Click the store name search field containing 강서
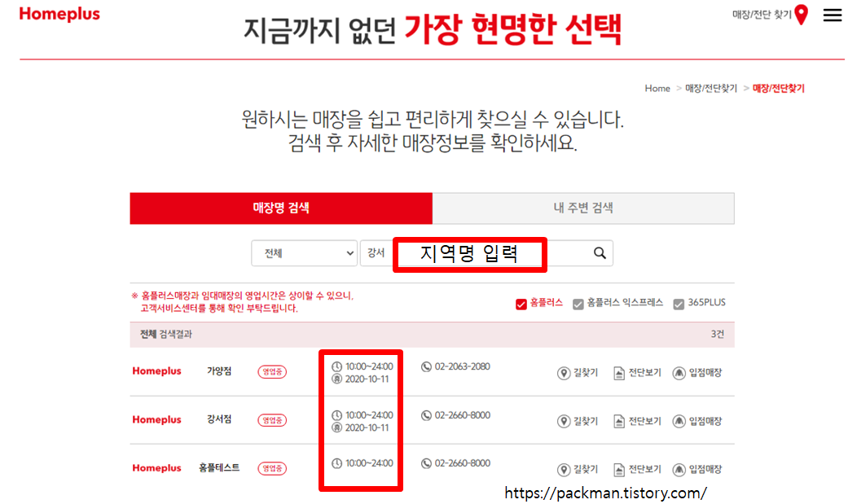The image size is (848, 504). 487,253
